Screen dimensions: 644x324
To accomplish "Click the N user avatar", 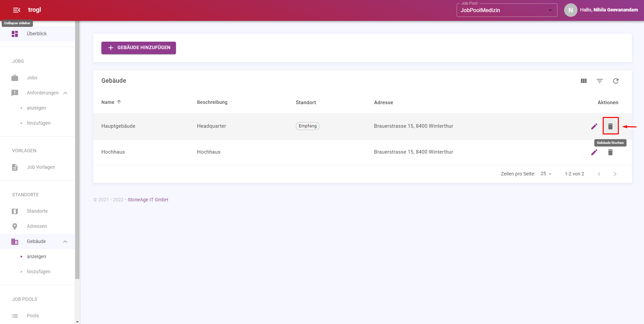I will point(571,10).
